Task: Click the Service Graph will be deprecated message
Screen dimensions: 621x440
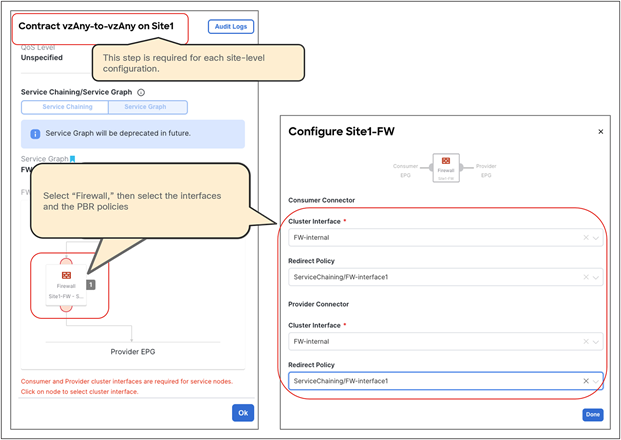Action: [x=118, y=133]
